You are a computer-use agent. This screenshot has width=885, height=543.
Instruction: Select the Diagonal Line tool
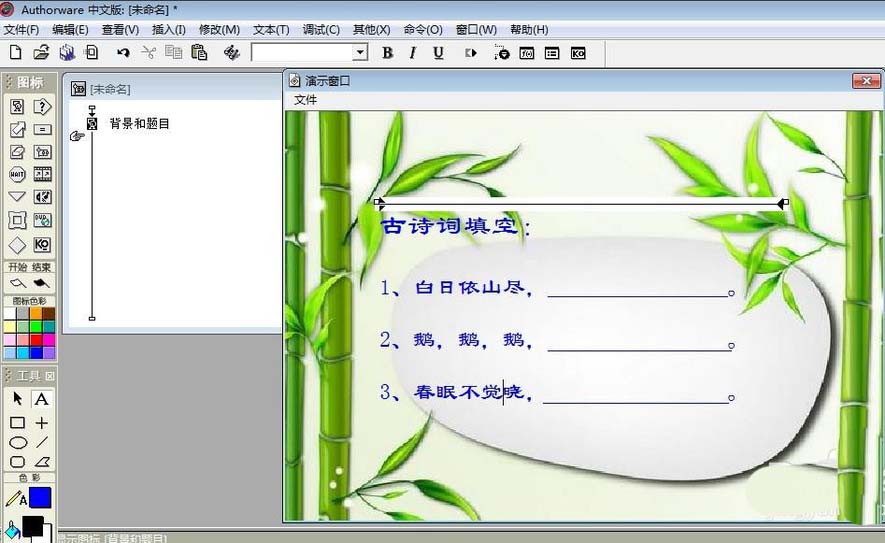coord(42,443)
